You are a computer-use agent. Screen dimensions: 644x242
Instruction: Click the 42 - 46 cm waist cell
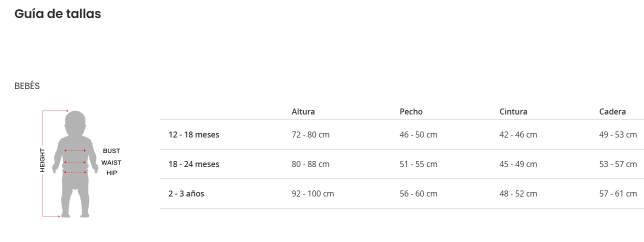coord(518,134)
